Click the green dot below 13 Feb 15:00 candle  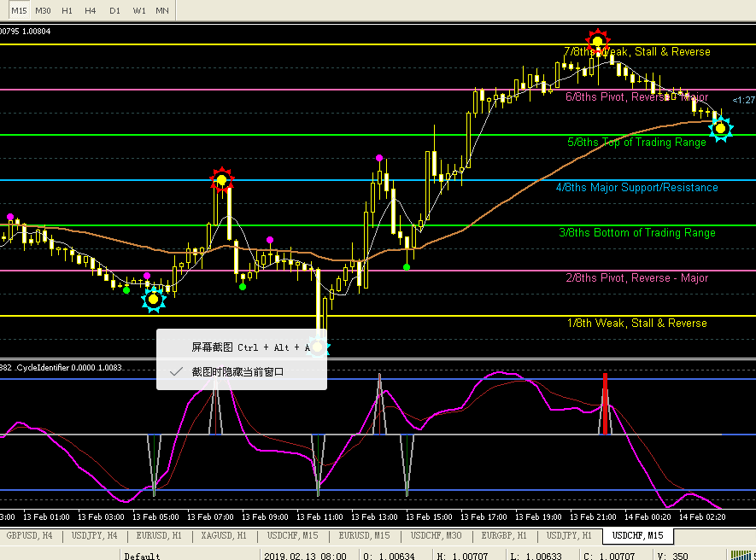tap(407, 267)
